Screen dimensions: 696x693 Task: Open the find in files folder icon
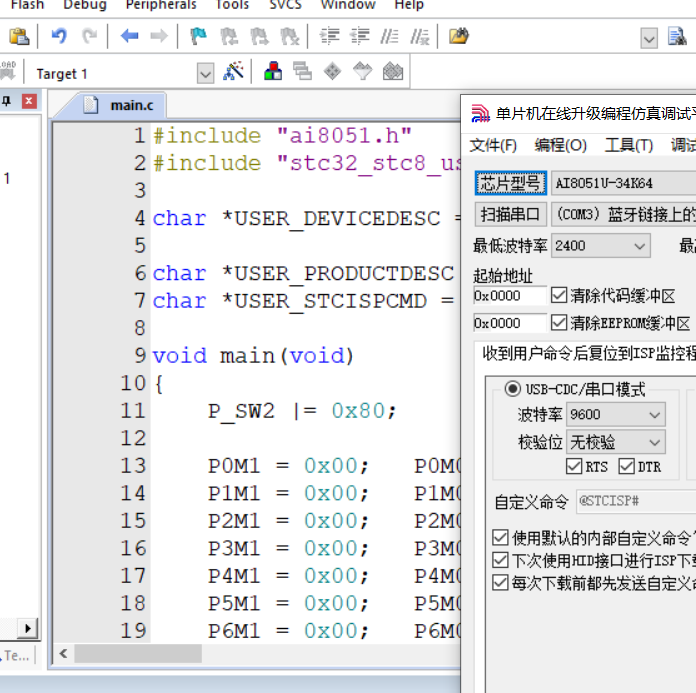[x=459, y=36]
